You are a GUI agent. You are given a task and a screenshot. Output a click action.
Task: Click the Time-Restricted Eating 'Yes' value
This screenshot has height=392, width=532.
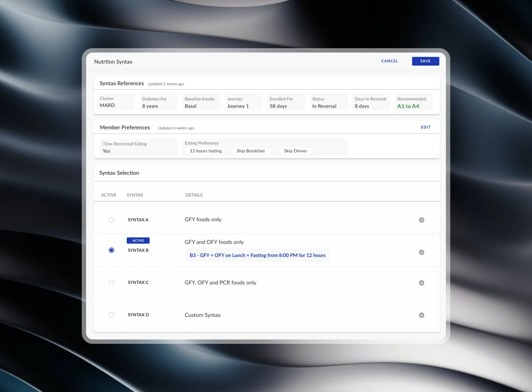(106, 151)
